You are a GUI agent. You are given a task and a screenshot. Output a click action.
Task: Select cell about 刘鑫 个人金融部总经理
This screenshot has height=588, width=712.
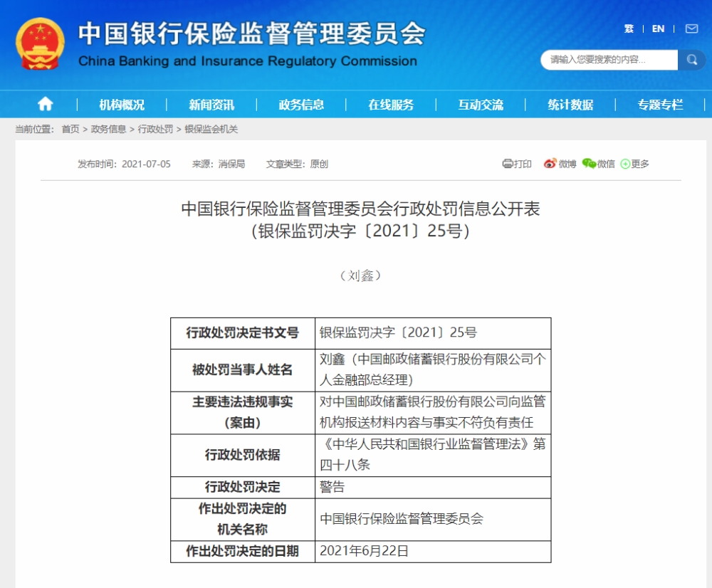tap(433, 369)
